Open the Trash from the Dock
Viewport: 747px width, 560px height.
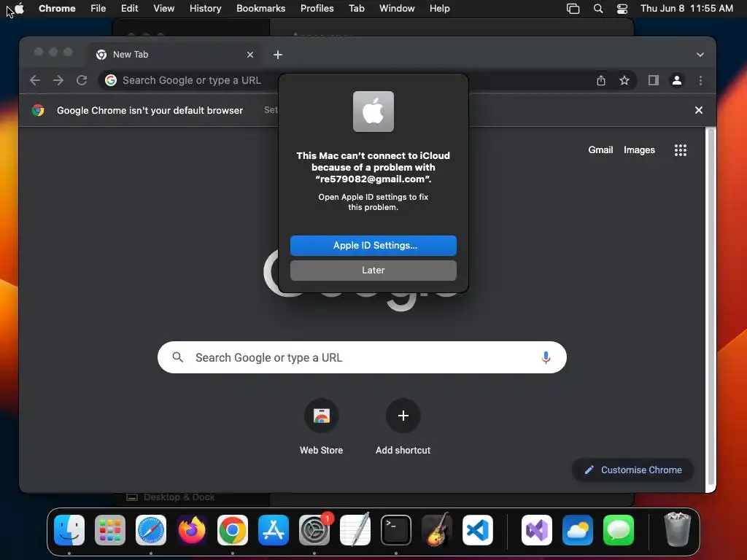click(x=677, y=530)
